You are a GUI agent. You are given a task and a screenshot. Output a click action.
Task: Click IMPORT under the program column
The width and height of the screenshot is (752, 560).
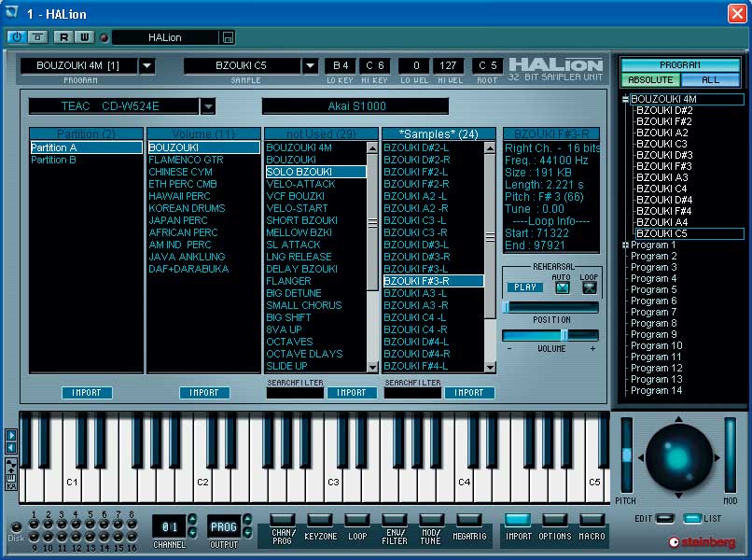coord(352,393)
